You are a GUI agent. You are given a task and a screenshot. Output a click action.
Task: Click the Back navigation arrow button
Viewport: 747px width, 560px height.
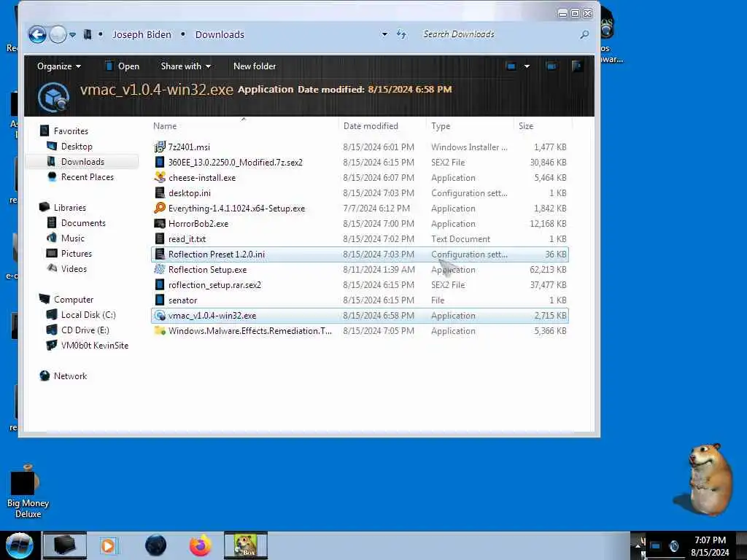[x=37, y=34]
